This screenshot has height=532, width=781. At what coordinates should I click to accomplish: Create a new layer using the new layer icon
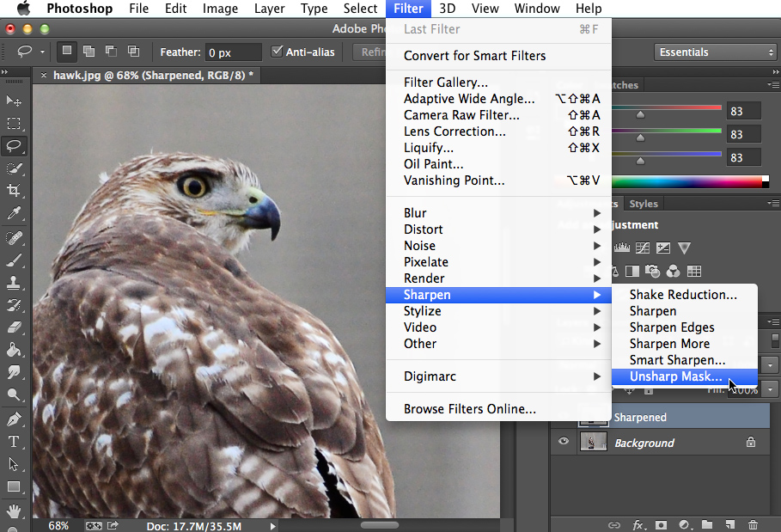(729, 524)
